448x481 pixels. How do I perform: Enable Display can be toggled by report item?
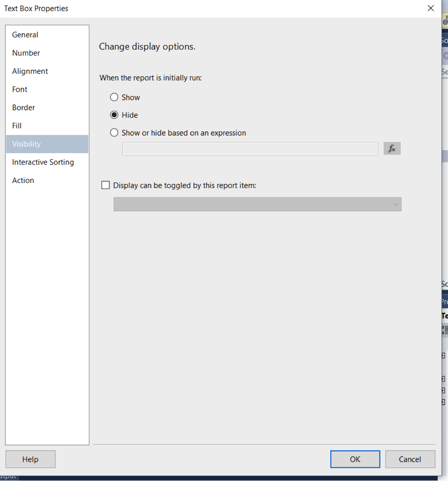pyautogui.click(x=105, y=185)
